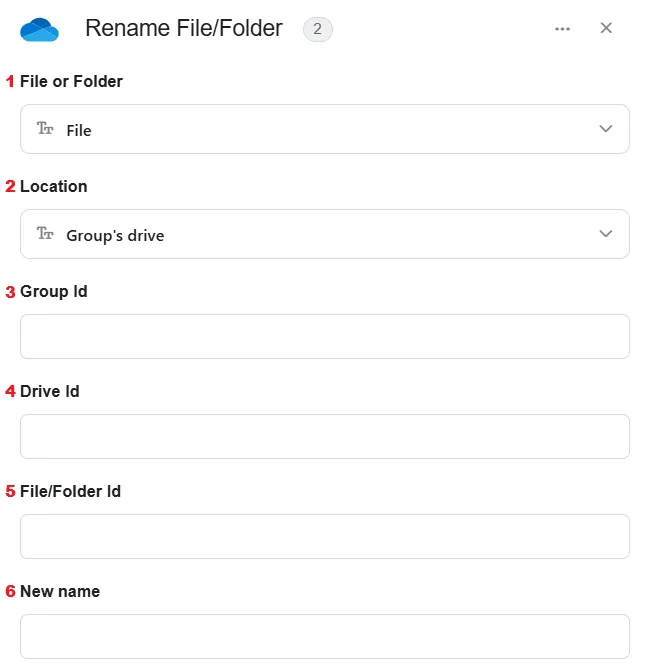Expand the File dropdown chevron
The width and height of the screenshot is (649, 669).
tap(605, 129)
